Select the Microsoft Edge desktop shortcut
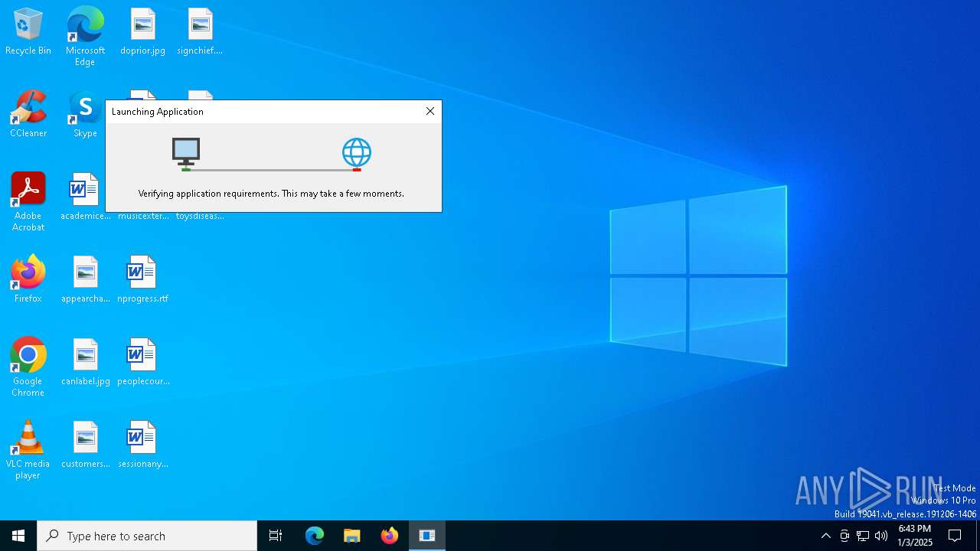 pos(85,36)
